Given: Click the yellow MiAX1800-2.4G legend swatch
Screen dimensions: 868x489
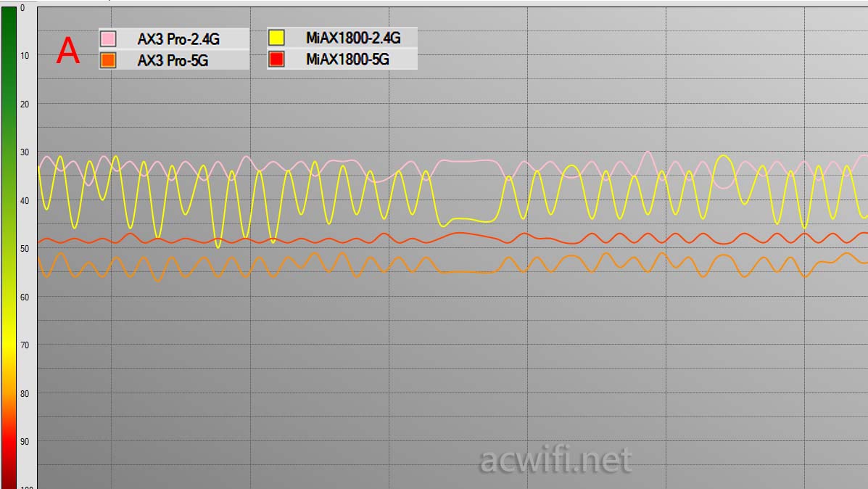Looking at the screenshot, I should coord(276,38).
